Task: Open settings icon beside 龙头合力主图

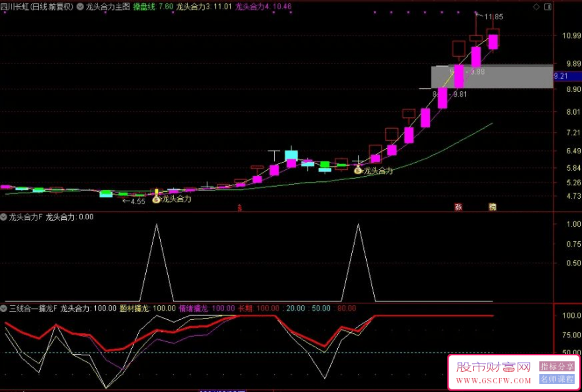Action: (80, 6)
